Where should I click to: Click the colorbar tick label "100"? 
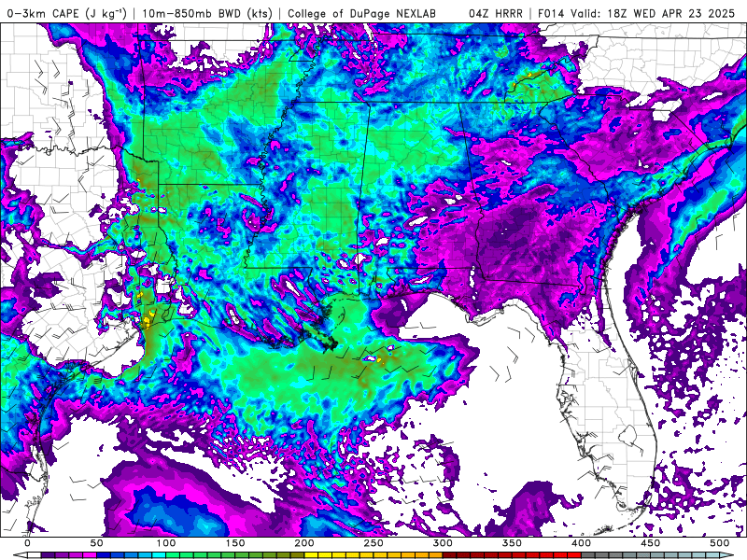[166, 543]
